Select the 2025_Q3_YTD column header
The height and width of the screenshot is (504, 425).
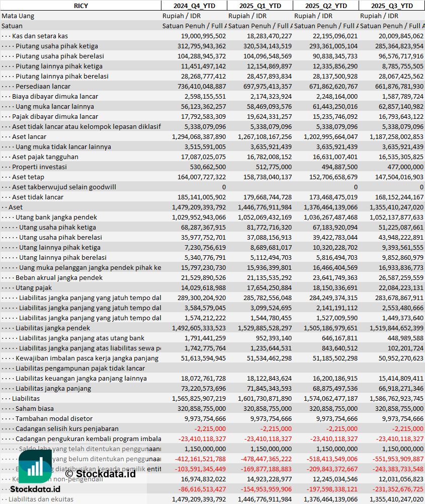[392, 6]
